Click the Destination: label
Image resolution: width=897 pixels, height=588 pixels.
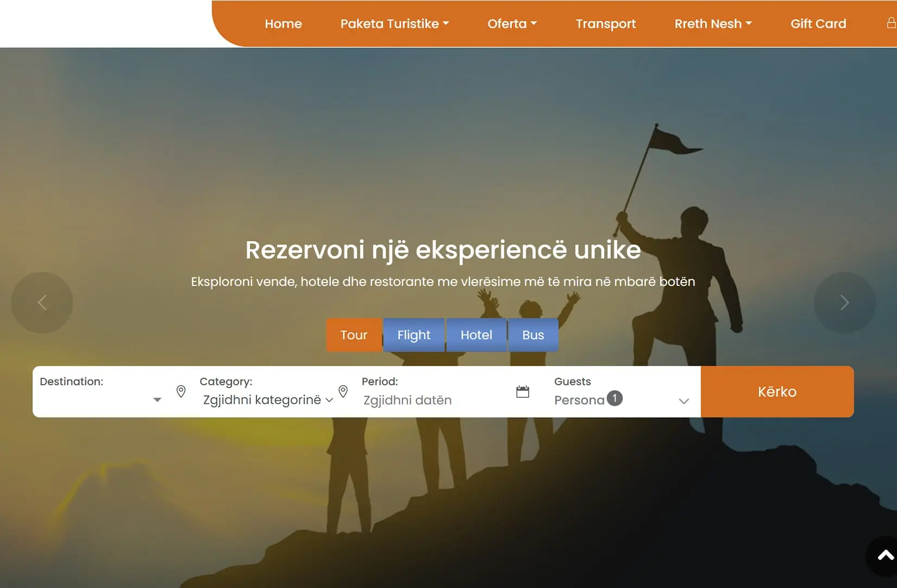click(x=71, y=381)
